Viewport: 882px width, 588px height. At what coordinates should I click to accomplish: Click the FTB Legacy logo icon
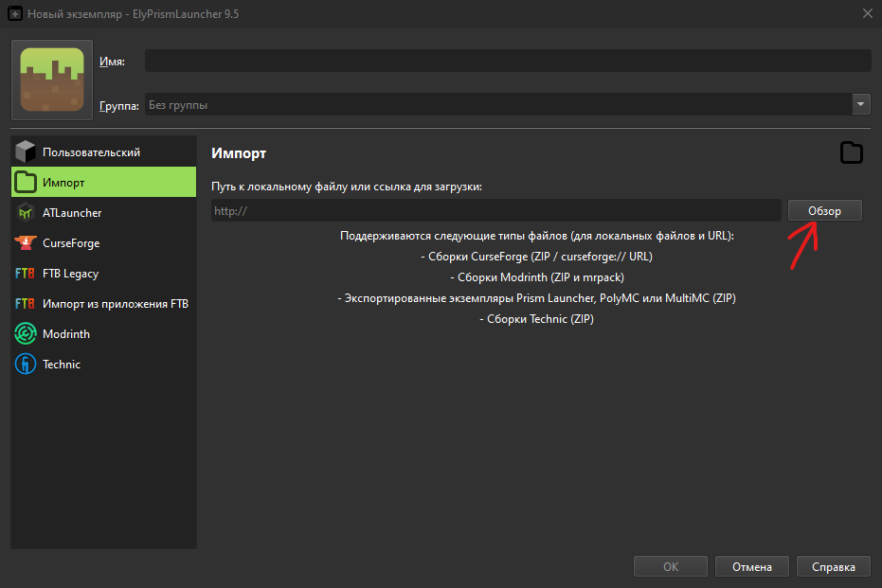point(25,274)
